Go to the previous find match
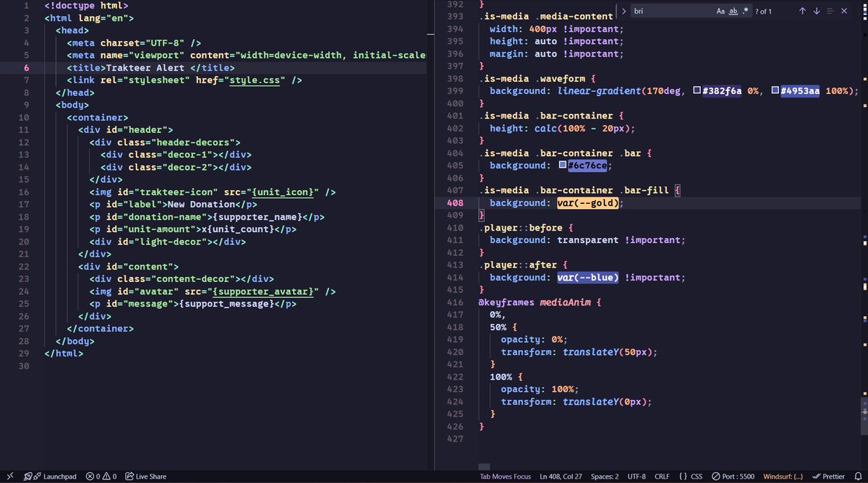This screenshot has height=483, width=868. (x=802, y=12)
